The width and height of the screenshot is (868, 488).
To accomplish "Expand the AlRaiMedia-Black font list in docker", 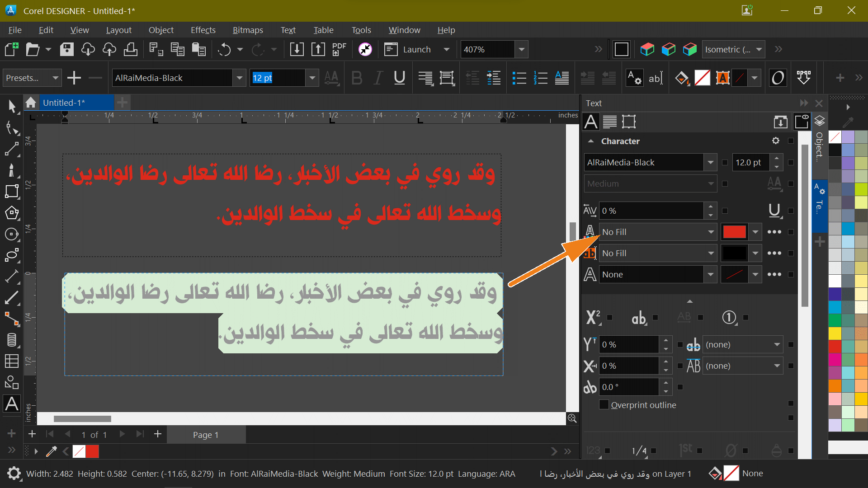I will coord(710,162).
